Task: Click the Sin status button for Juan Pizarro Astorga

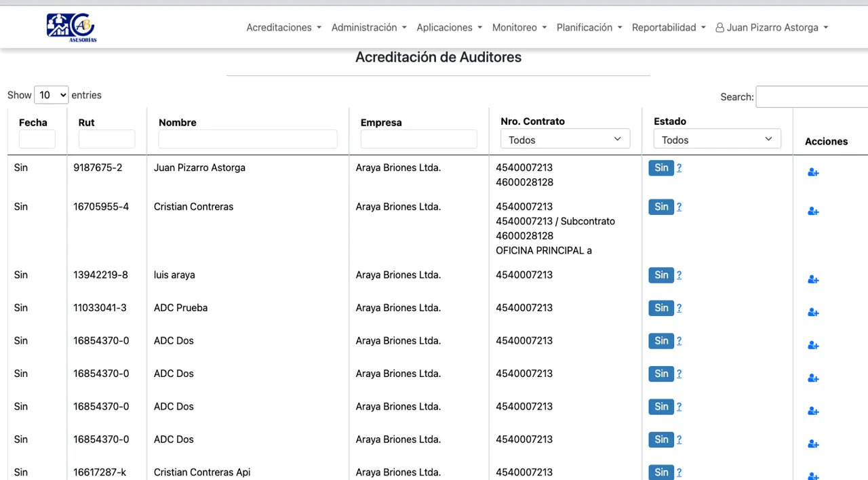Action: pos(661,168)
